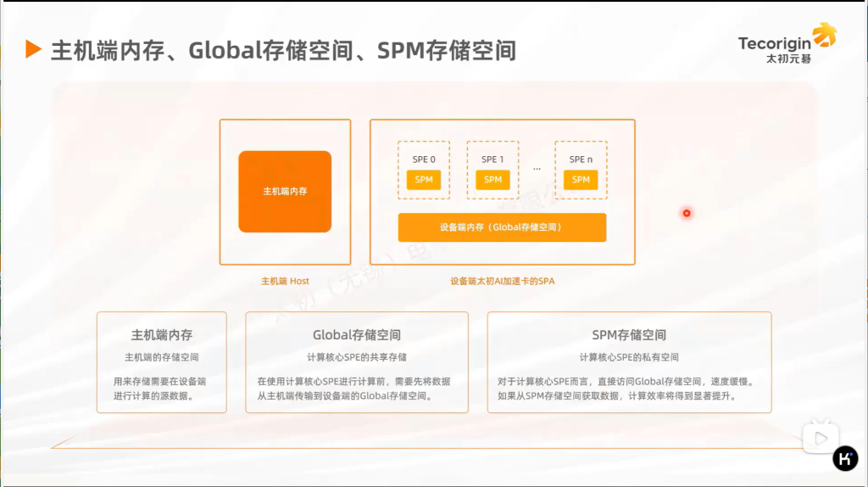Click the SPM block under SPE n
The image size is (868, 487).
point(581,180)
